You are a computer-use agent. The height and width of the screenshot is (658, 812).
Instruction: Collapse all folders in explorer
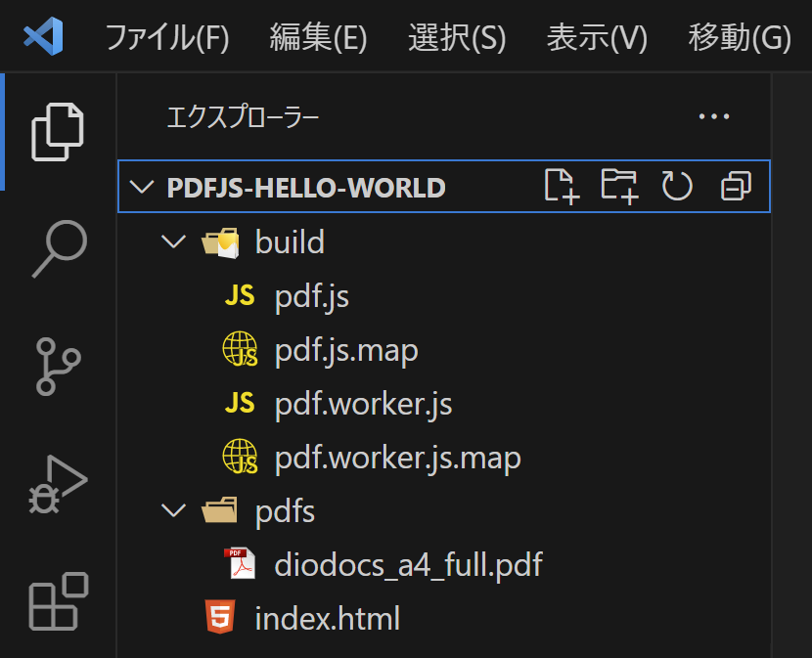click(736, 187)
